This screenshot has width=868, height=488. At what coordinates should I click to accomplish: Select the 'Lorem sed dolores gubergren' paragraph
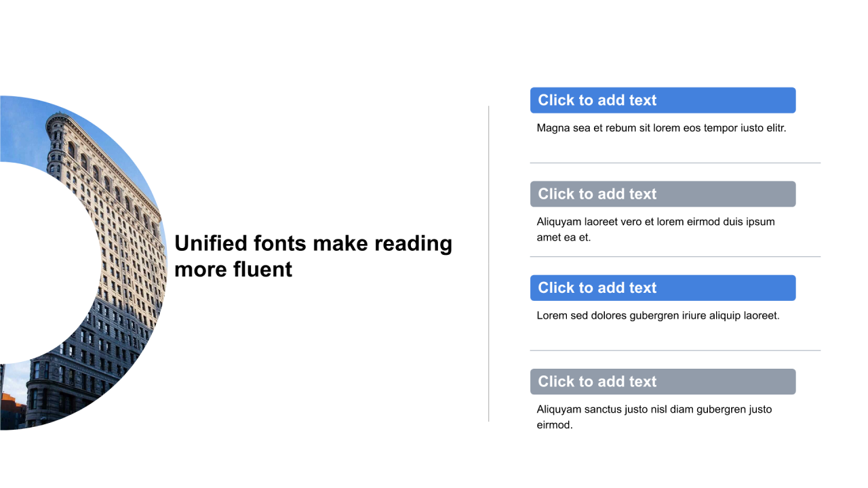(658, 315)
